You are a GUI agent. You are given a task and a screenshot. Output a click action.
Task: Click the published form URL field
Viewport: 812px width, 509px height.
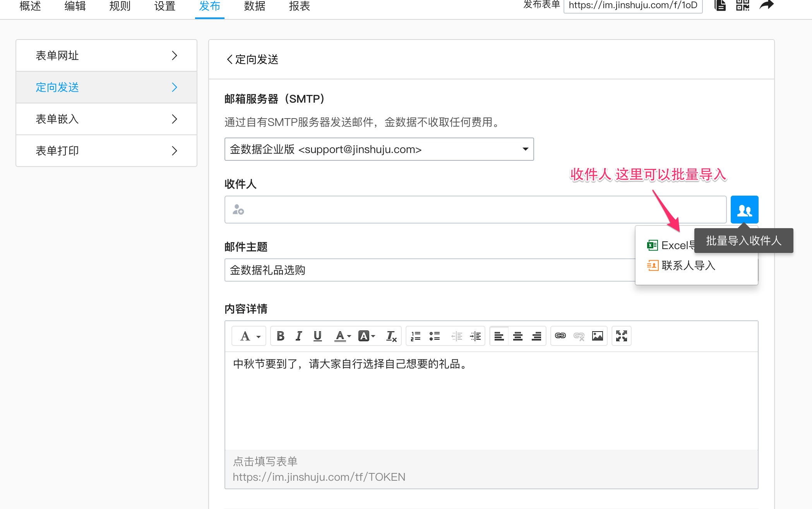pyautogui.click(x=633, y=5)
